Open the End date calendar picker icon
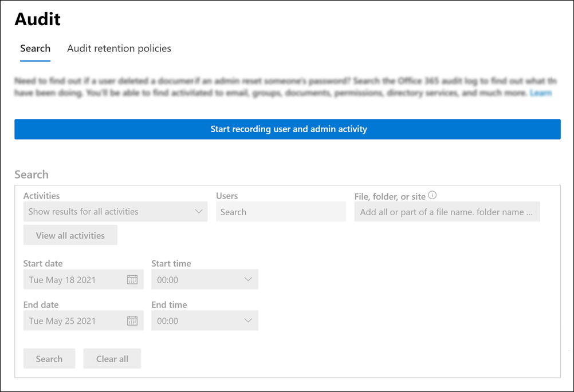This screenshot has width=574, height=392. 133,321
